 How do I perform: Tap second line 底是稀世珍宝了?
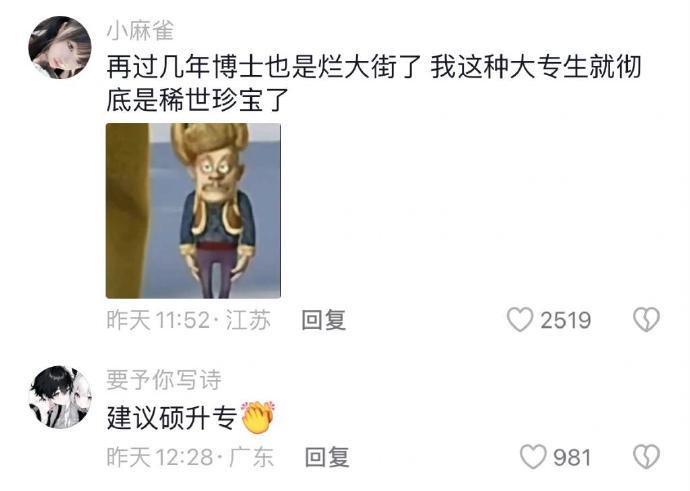[198, 99]
